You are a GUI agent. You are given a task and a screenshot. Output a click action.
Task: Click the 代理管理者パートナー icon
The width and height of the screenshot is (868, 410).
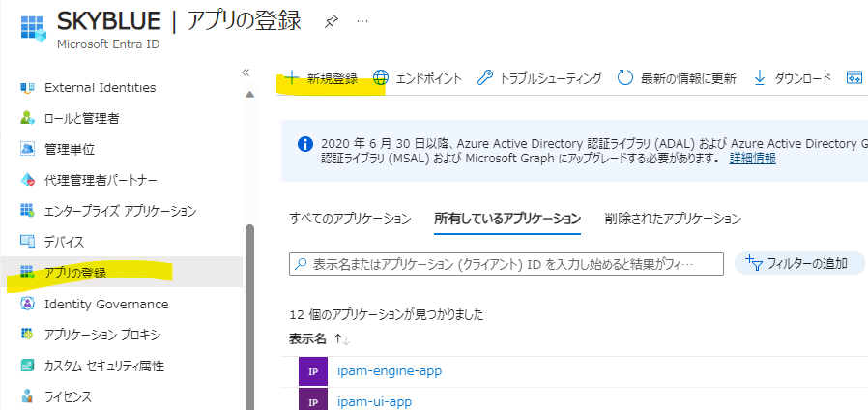[x=27, y=180]
